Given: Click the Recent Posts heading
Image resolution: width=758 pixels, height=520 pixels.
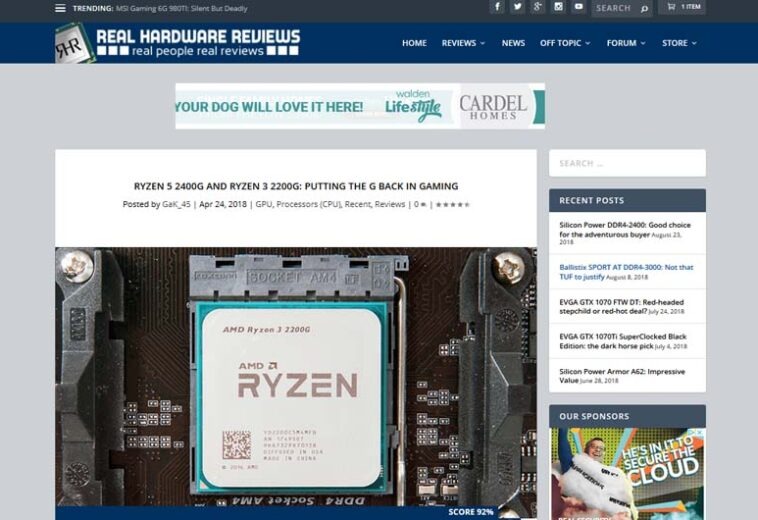Looking at the screenshot, I should click(591, 200).
